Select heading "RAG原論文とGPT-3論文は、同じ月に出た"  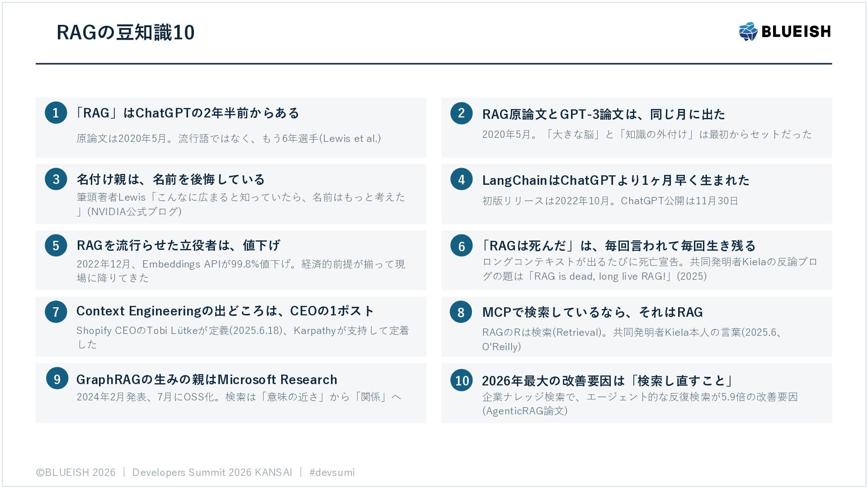pyautogui.click(x=604, y=114)
